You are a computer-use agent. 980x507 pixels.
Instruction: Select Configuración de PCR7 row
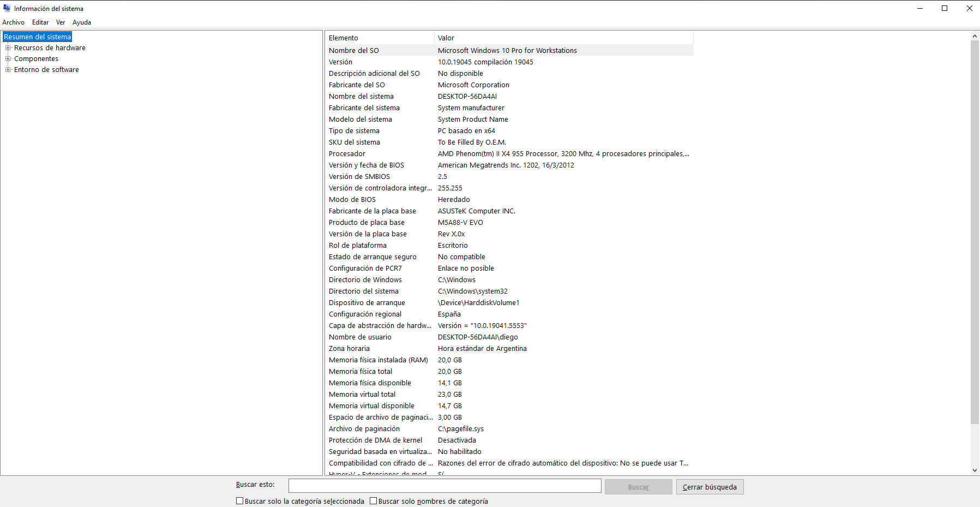[x=509, y=268]
